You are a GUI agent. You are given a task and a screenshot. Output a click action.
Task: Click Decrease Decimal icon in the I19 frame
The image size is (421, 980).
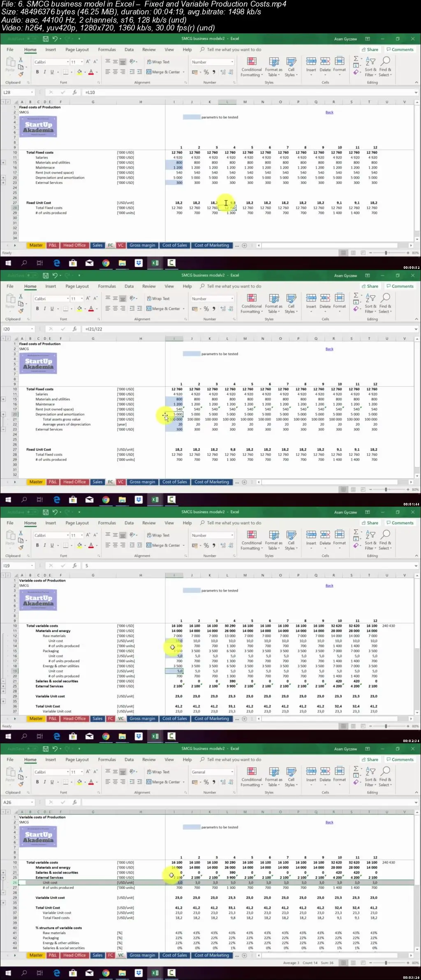click(231, 545)
